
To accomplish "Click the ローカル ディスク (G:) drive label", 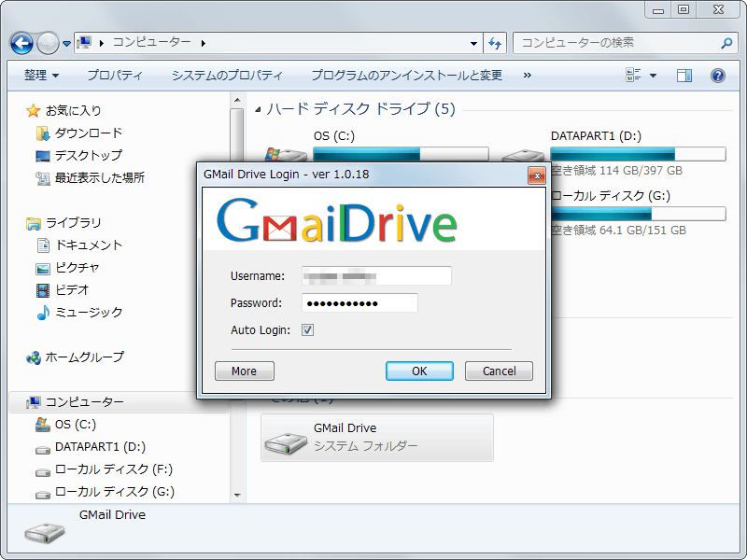I will 611,196.
